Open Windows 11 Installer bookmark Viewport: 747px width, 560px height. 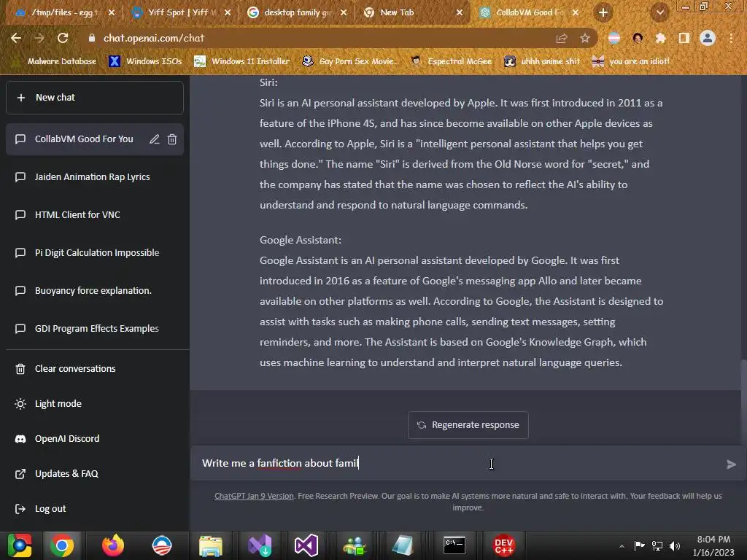(x=242, y=61)
